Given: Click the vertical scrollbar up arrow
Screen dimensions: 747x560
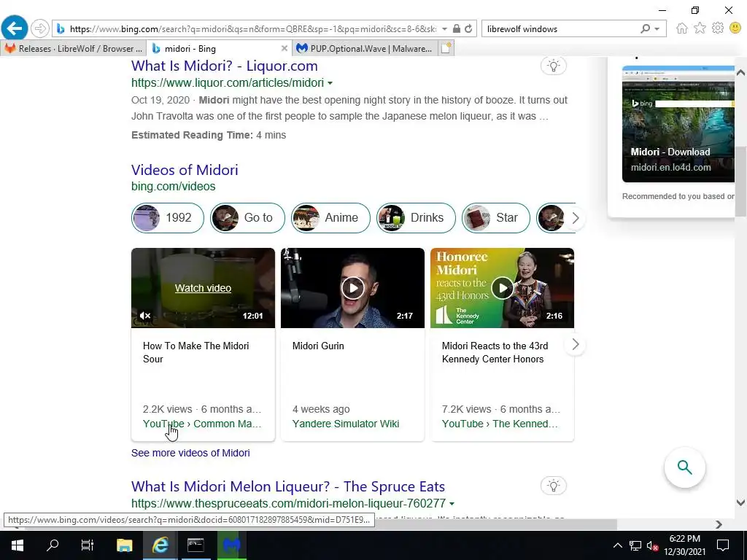Looking at the screenshot, I should (740, 73).
